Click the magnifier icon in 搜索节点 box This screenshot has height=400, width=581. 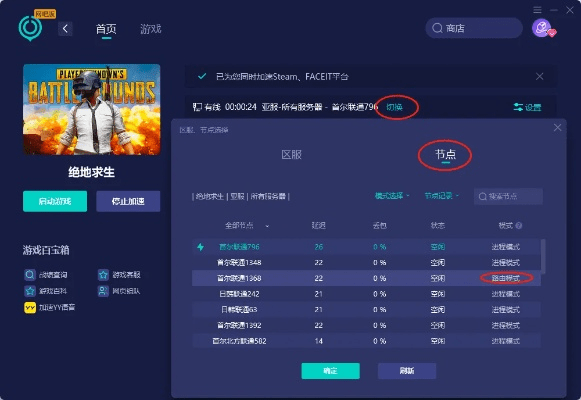(x=482, y=196)
